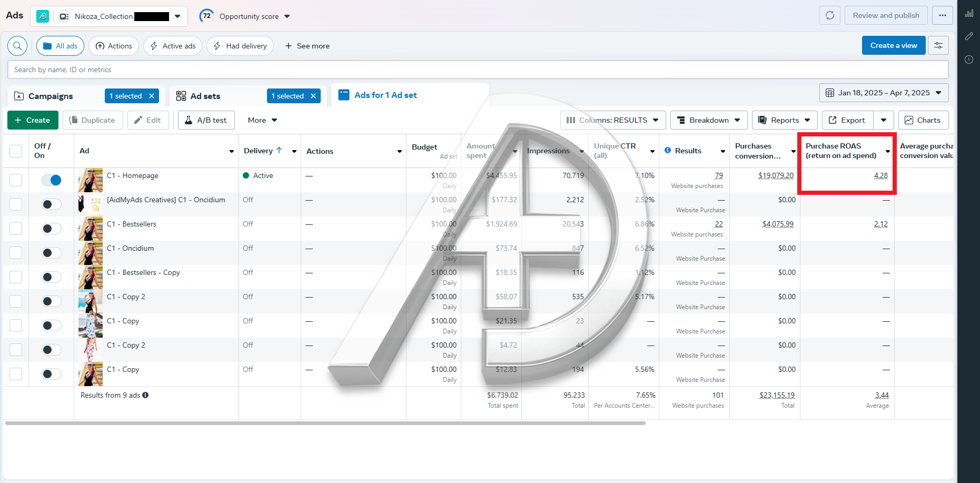The image size is (980, 483).
Task: Click the info icon beside Results from 9 ads
Action: click(x=145, y=395)
